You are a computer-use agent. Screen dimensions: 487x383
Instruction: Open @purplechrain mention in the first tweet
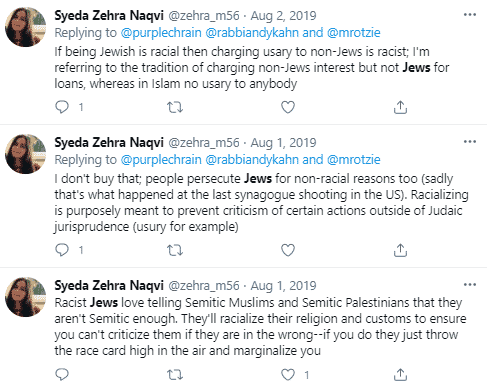coord(161,33)
